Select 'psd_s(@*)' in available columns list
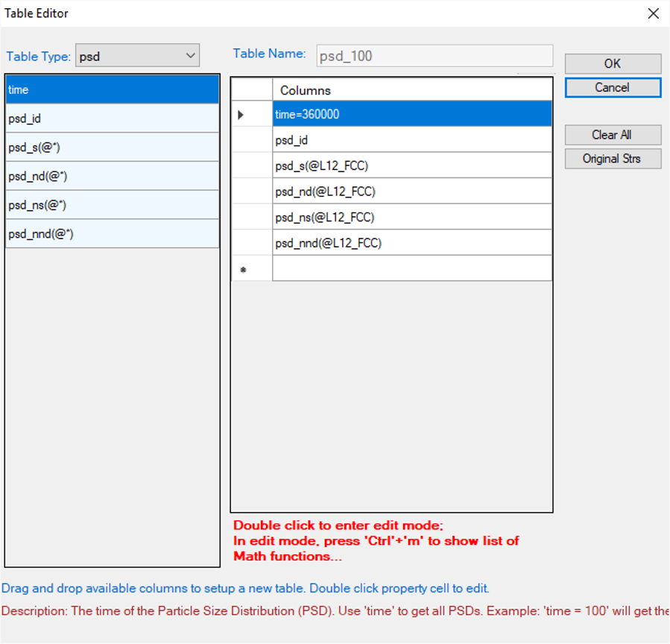Image resolution: width=670 pixels, height=644 pixels. point(112,148)
